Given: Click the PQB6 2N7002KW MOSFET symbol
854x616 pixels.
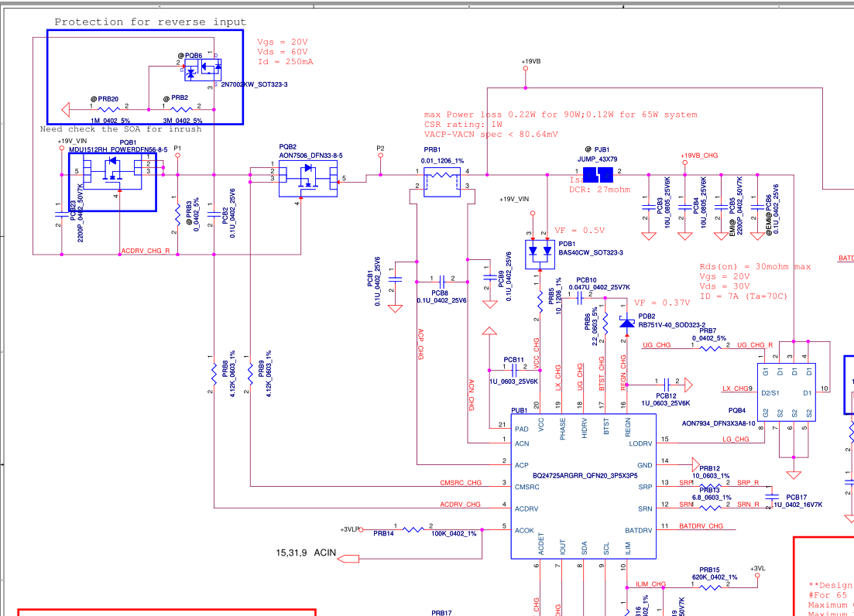Looking at the screenshot, I should 203,70.
